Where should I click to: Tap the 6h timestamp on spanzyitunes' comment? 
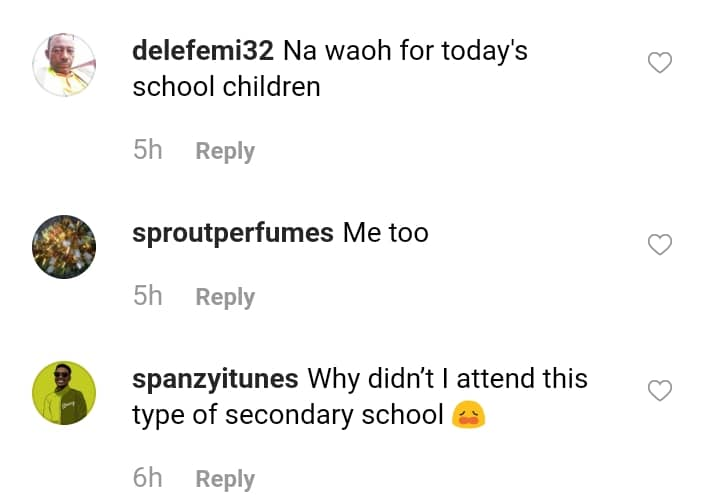[x=147, y=478]
